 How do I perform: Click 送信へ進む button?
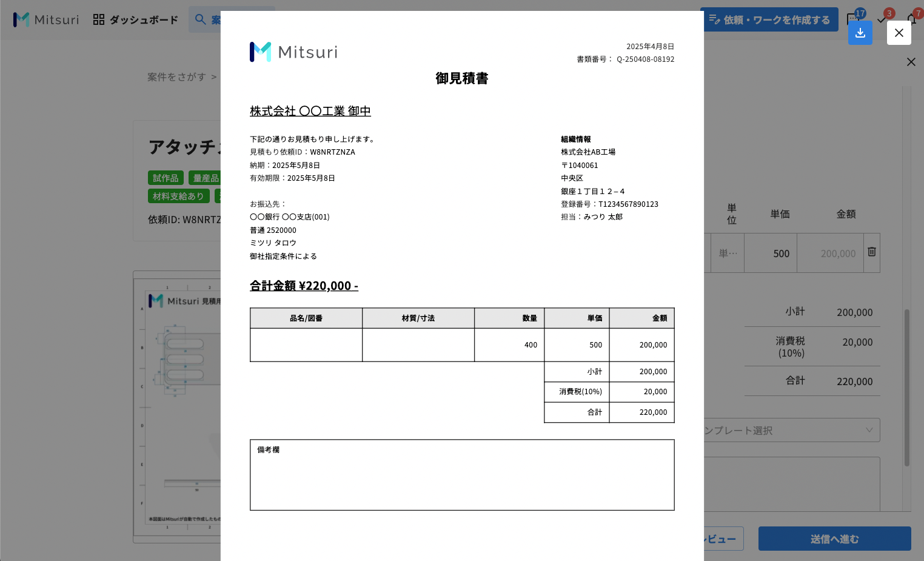(x=834, y=539)
